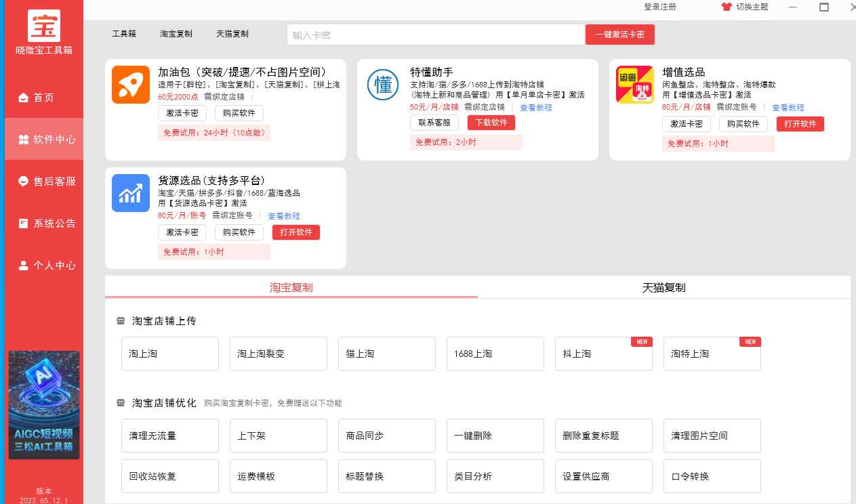Open the 标题替换 tool
Viewport: 856px width, 504px height.
[387, 476]
